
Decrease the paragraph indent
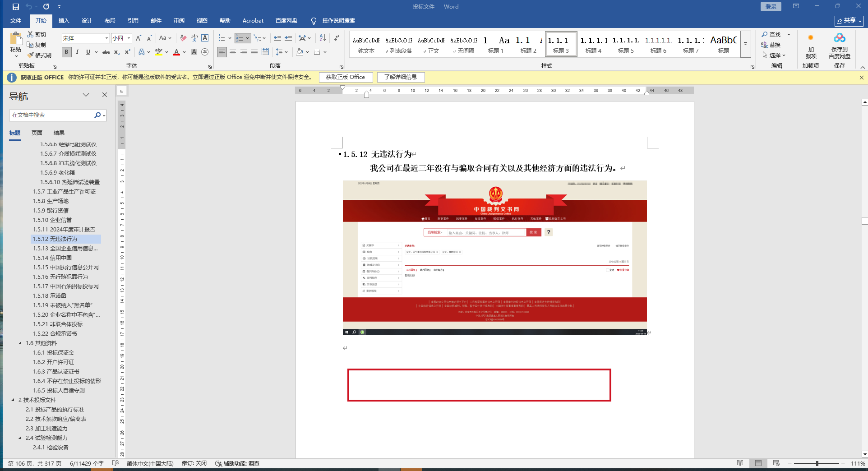(277, 38)
